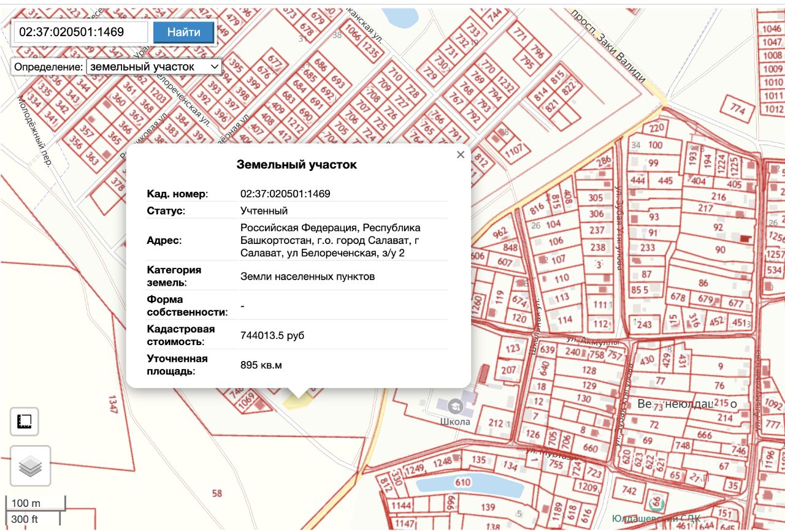Select parcel 207 on the map
Image resolution: width=785 pixels, height=532 pixels.
[x=508, y=370]
